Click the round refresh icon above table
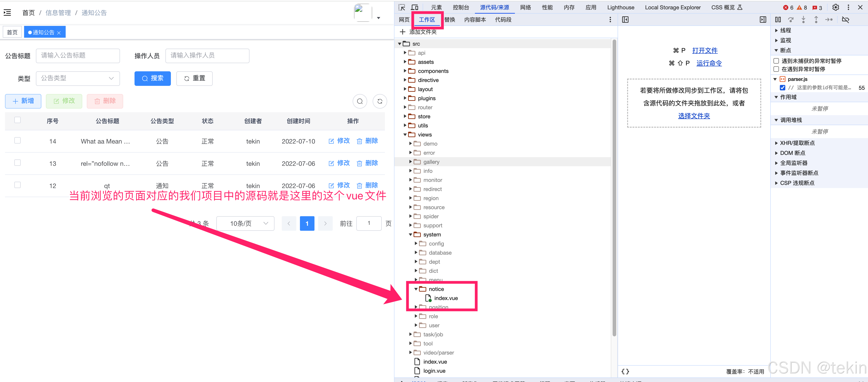This screenshot has width=868, height=382. pos(380,101)
